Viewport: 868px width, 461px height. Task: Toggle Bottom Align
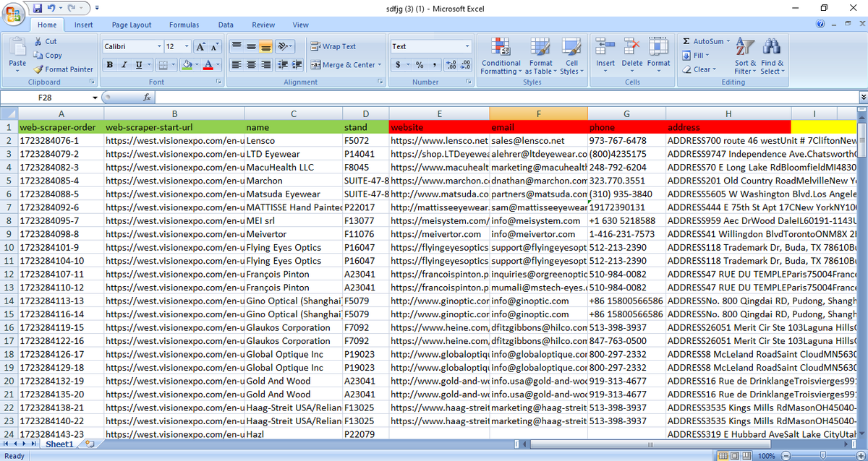click(x=265, y=46)
